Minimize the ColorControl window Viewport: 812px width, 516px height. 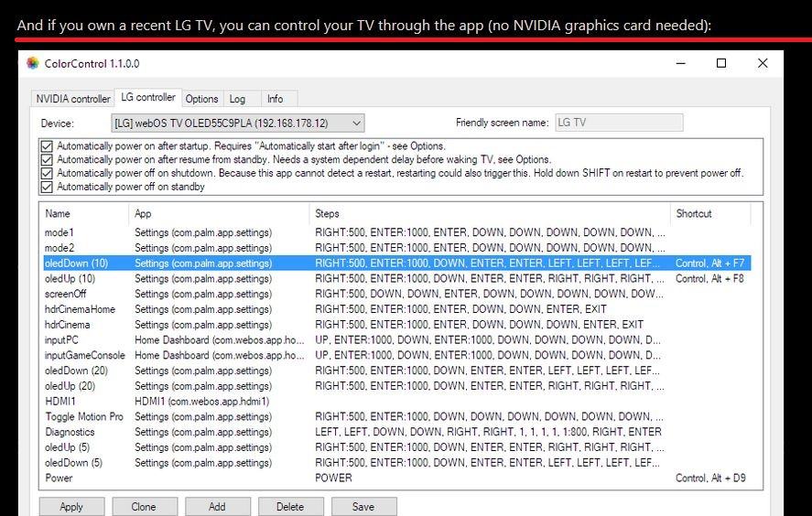(681, 63)
